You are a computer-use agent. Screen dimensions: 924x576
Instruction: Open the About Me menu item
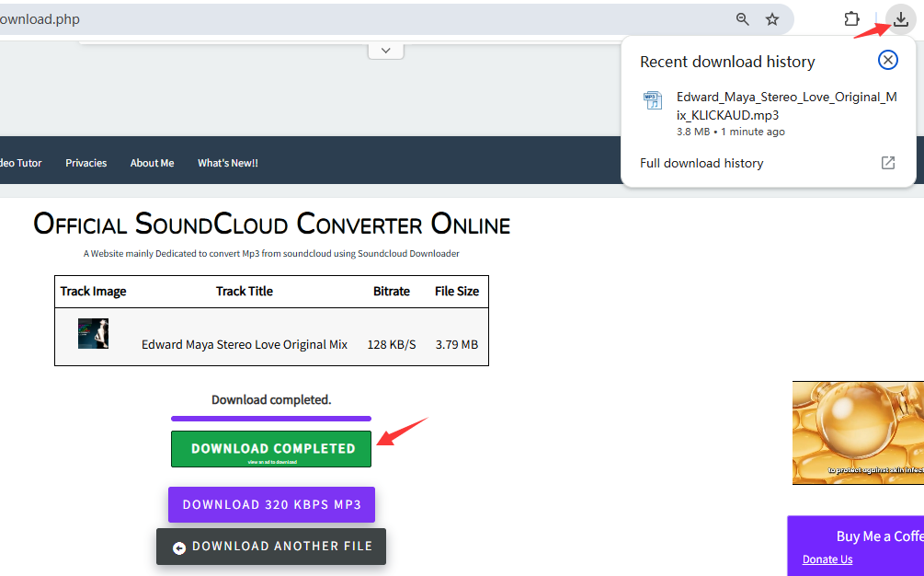tap(152, 163)
